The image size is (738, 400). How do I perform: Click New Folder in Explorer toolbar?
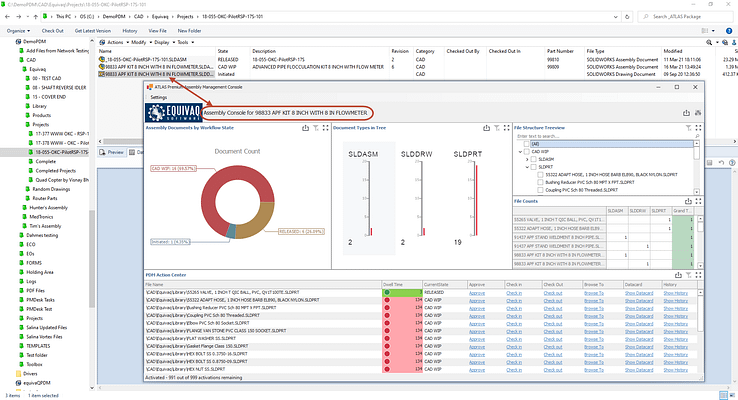pyautogui.click(x=189, y=31)
